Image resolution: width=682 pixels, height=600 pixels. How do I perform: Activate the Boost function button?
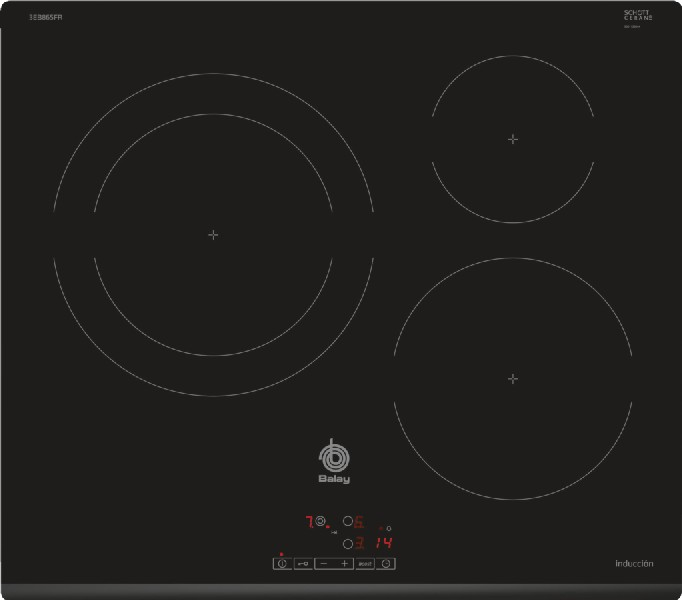tap(365, 564)
